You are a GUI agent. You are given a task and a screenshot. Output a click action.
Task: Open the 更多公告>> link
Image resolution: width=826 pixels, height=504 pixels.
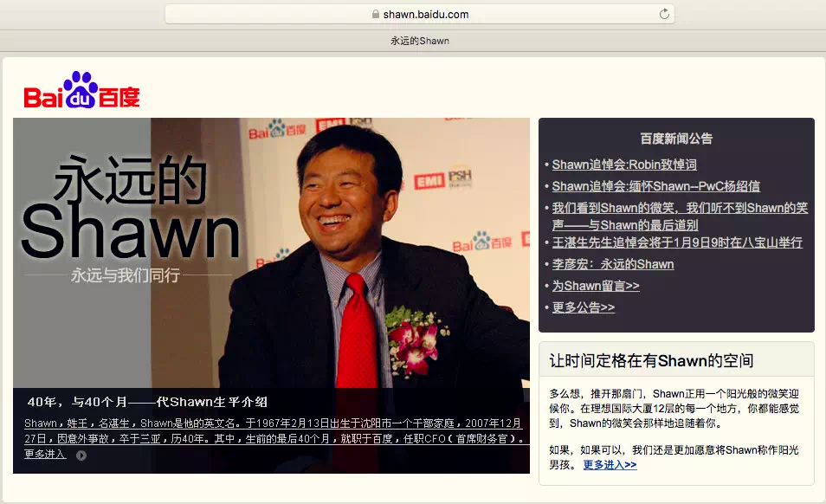point(584,307)
